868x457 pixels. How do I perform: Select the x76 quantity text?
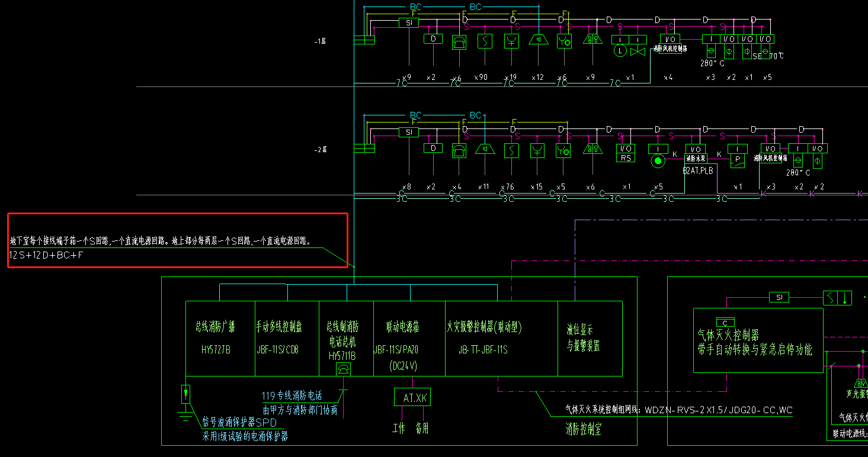coord(507,187)
